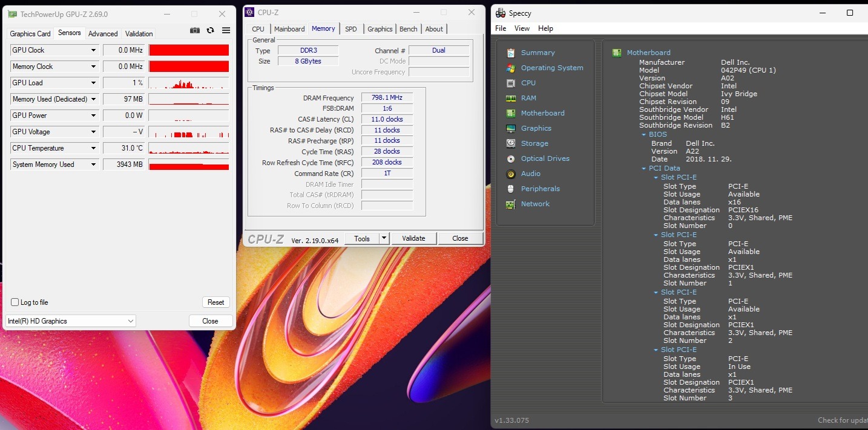Collapse the Slot PCI-E entry with PCIEX16 designation
The width and height of the screenshot is (868, 430).
pyautogui.click(x=656, y=178)
